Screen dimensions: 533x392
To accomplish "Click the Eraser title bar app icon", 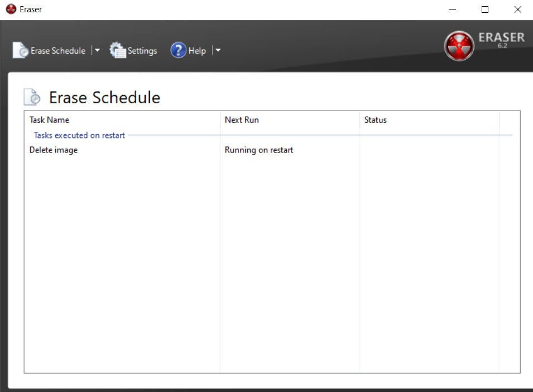I will 11,9.
